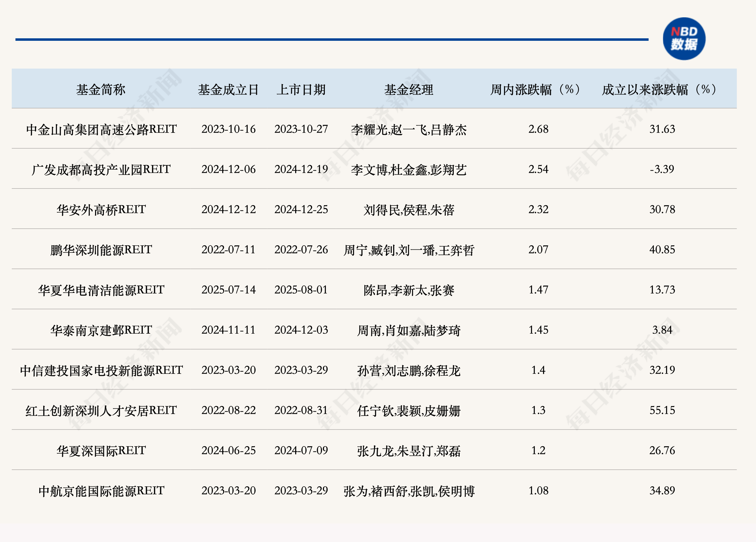Select establishment date 2023-10-16
Image resolution: width=756 pixels, height=542 pixels.
[x=228, y=129]
